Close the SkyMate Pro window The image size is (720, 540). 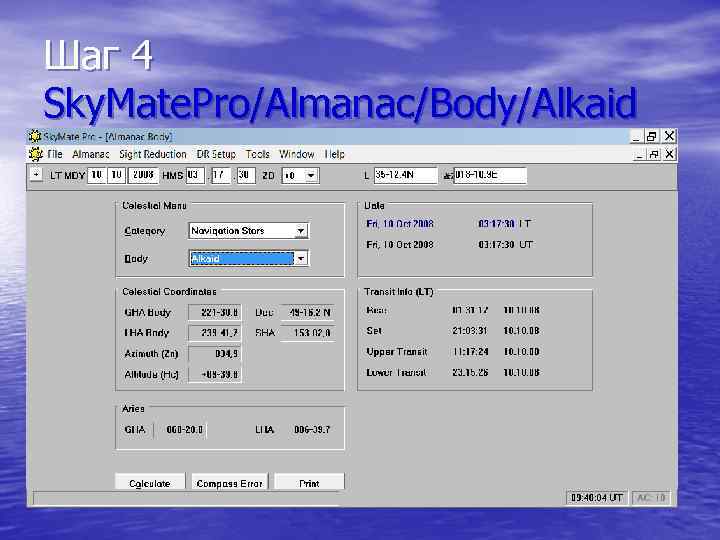pos(669,136)
